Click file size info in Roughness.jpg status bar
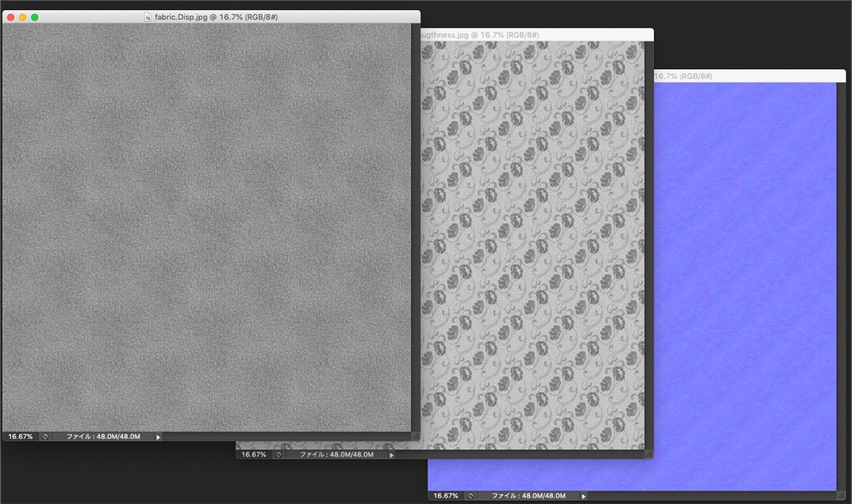Viewport: 852px width, 504px height. coord(336,455)
